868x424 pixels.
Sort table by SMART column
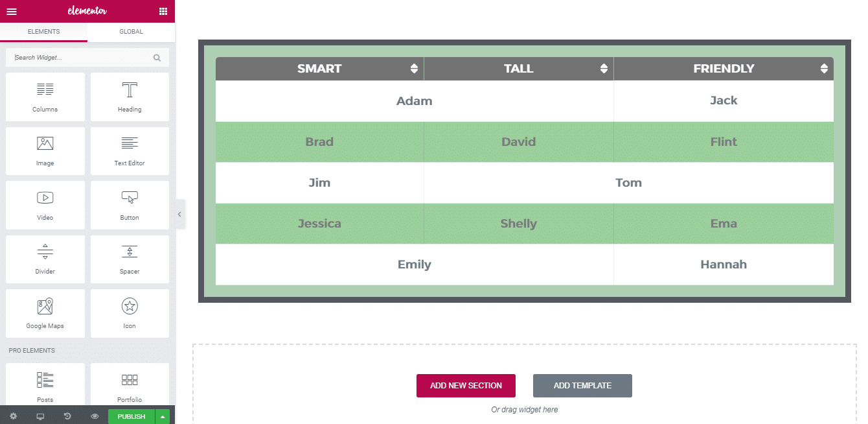[x=414, y=69]
